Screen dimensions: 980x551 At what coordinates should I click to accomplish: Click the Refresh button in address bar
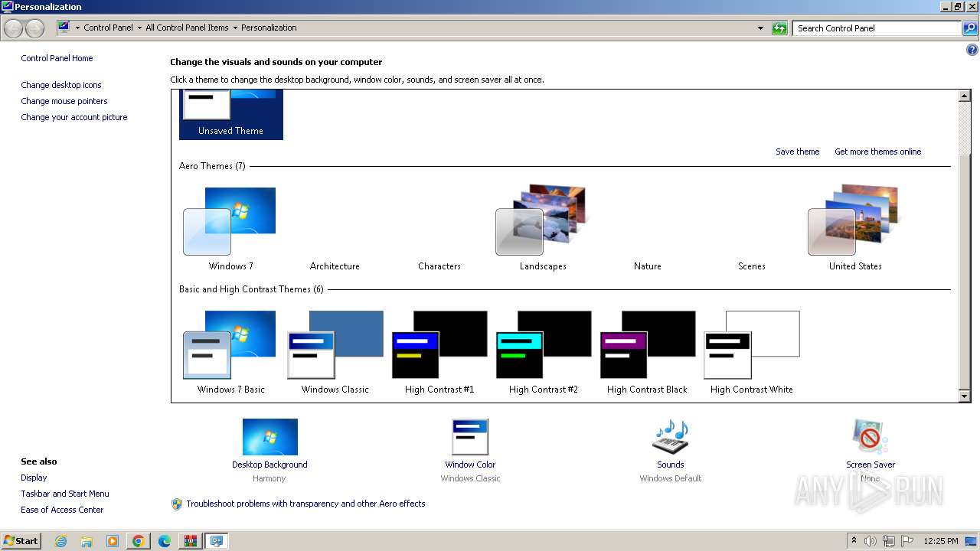click(779, 28)
